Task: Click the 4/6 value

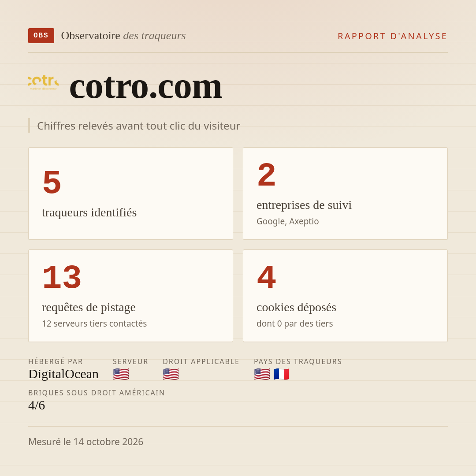Action: [x=37, y=405]
